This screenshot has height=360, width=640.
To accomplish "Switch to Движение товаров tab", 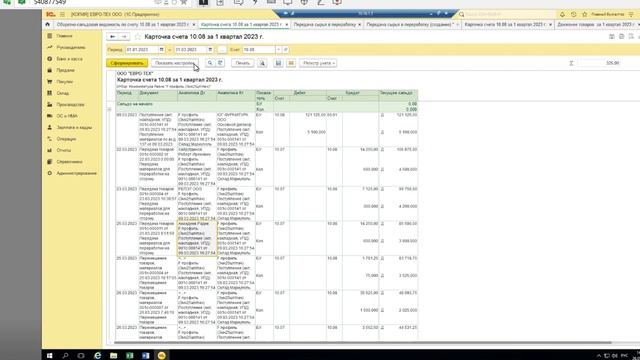I will (596, 24).
